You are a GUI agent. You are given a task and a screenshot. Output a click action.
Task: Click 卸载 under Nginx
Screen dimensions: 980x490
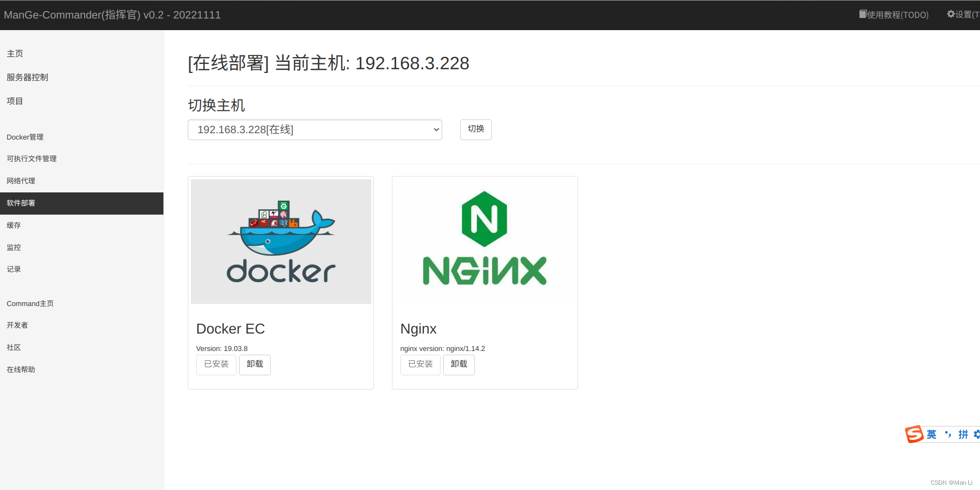tap(459, 364)
